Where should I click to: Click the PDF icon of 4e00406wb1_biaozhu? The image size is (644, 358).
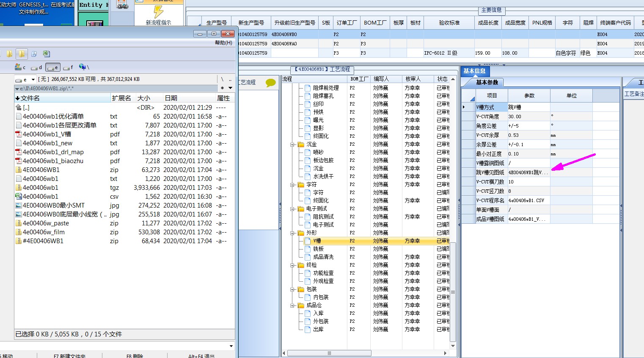point(18,161)
